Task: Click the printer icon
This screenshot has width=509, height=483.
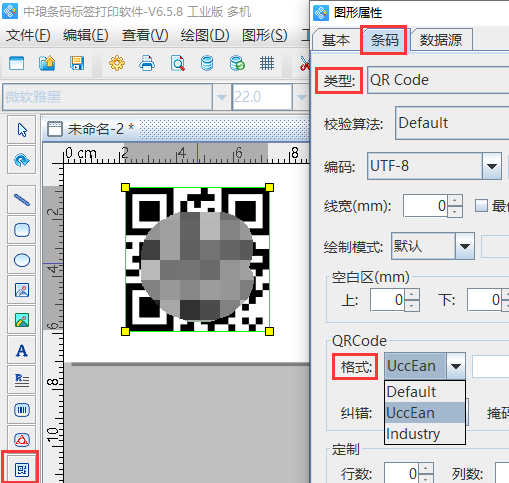Action: click(147, 63)
